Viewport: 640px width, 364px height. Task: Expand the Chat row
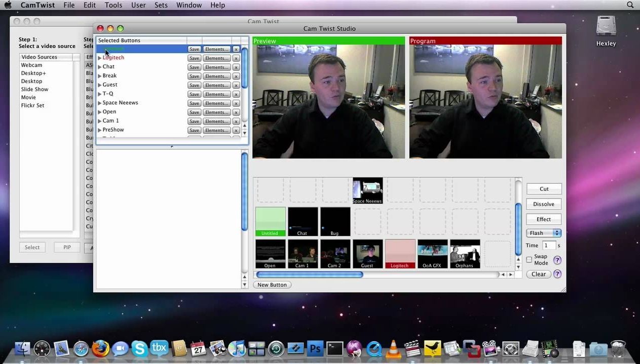[99, 67]
